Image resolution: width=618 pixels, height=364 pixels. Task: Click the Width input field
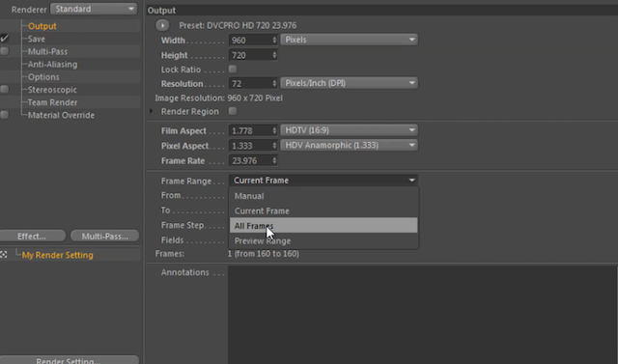[250, 41]
